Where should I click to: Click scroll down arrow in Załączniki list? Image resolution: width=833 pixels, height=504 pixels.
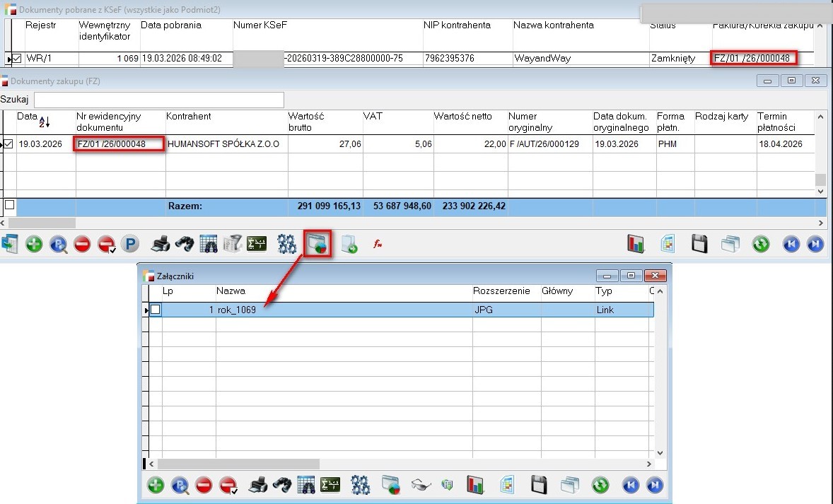coord(660,452)
